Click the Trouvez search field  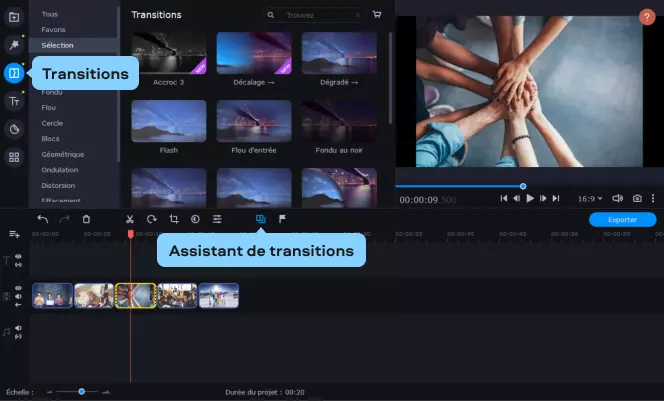click(314, 15)
